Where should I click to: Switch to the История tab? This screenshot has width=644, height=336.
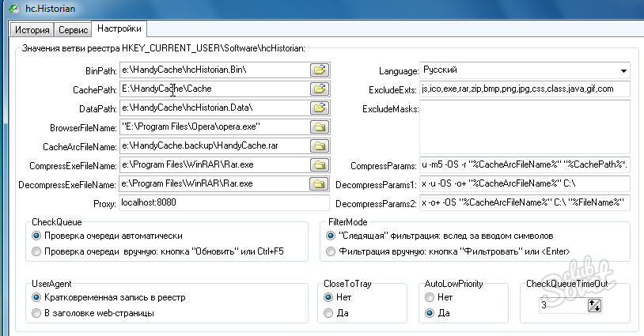tap(32, 30)
